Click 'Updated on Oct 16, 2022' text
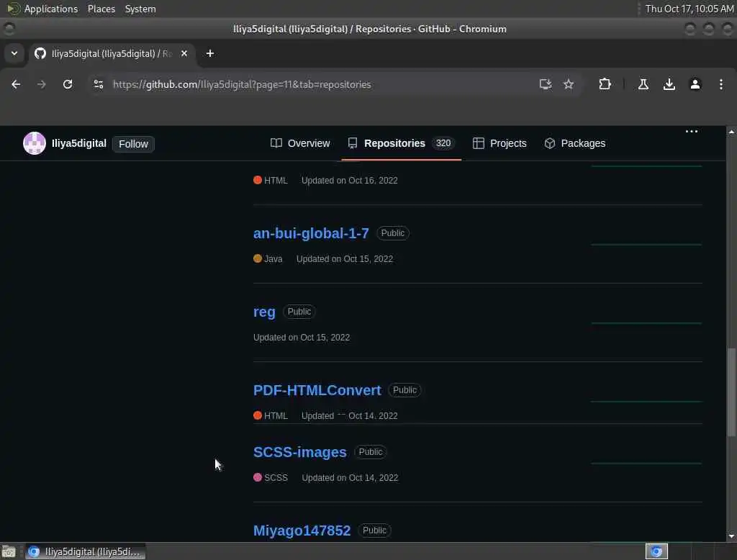 (349, 180)
